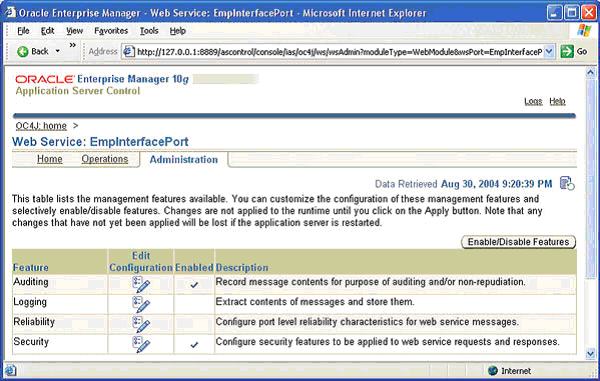This screenshot has height=381, width=600.
Task: Click the Auditing enabled checkmark
Action: click(x=194, y=285)
